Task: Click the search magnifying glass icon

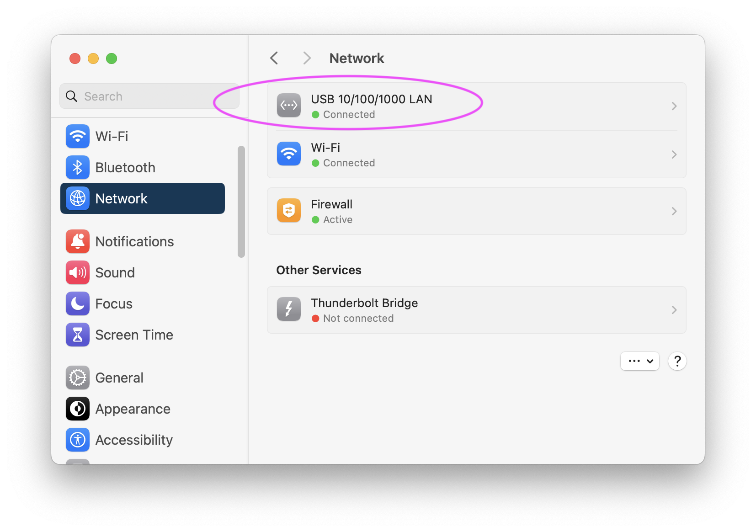Action: (x=72, y=96)
